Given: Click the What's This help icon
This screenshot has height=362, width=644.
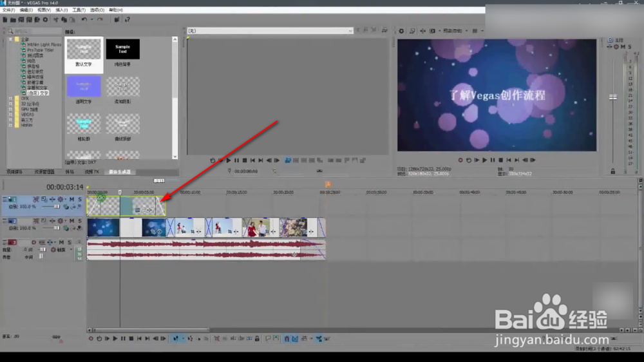Looking at the screenshot, I should tap(128, 20).
